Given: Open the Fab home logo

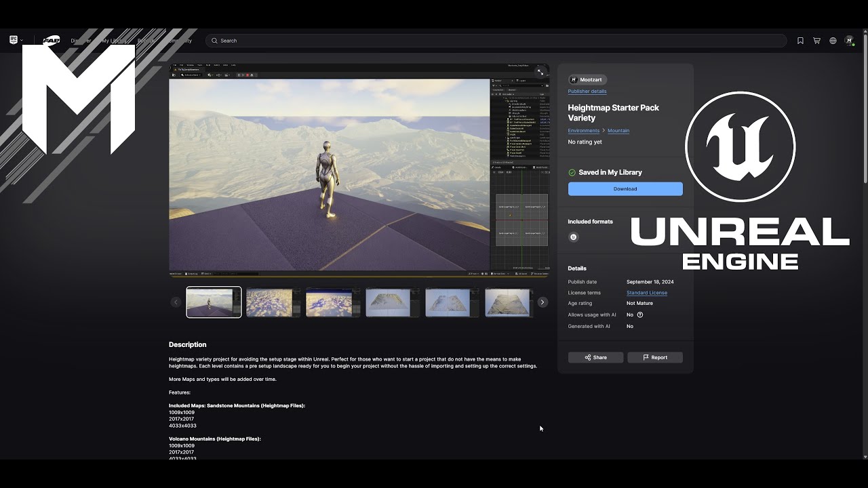Looking at the screenshot, I should click(52, 41).
